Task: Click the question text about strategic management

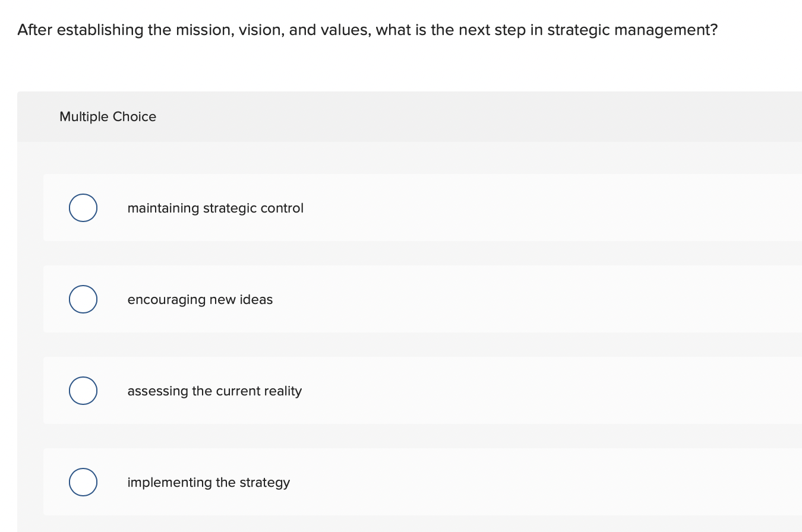Action: (x=367, y=30)
